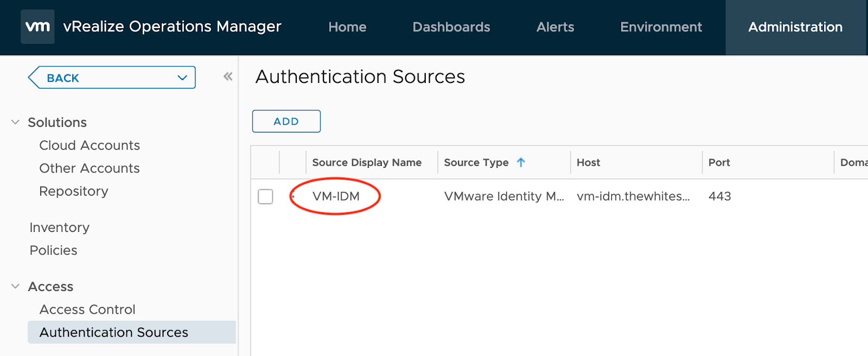
Task: Click the Port column header
Action: (x=719, y=163)
